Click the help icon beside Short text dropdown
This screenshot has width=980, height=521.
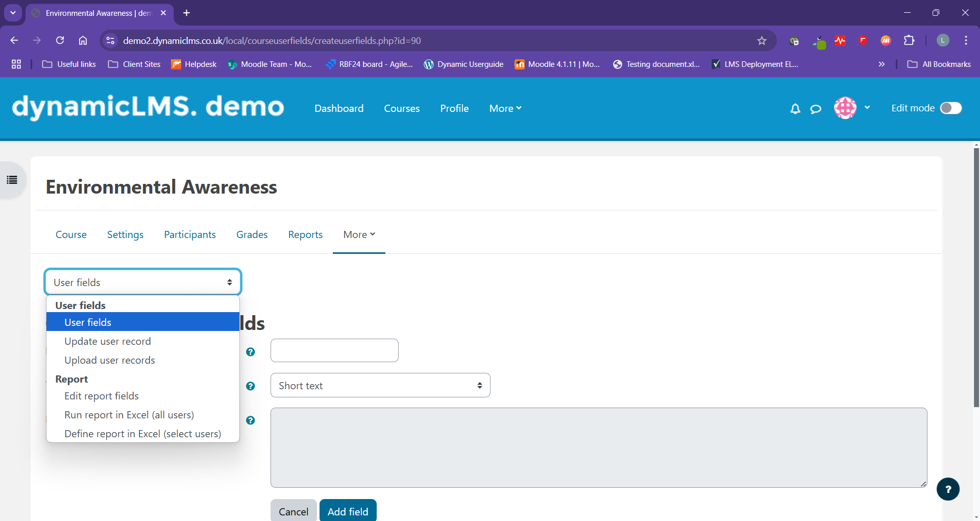pyautogui.click(x=250, y=386)
